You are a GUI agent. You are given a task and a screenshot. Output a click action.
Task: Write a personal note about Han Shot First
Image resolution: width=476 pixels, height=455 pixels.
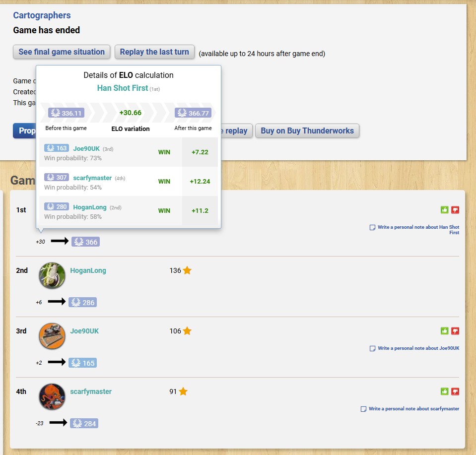pyautogui.click(x=414, y=230)
